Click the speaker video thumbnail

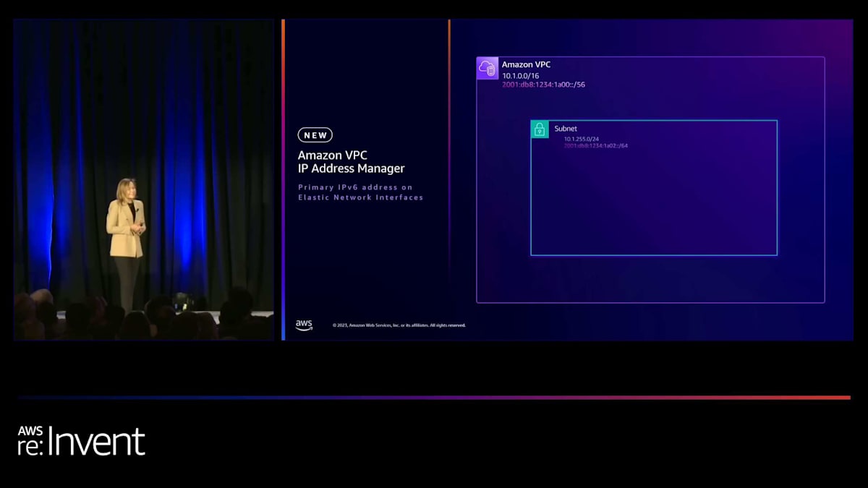pyautogui.click(x=144, y=179)
